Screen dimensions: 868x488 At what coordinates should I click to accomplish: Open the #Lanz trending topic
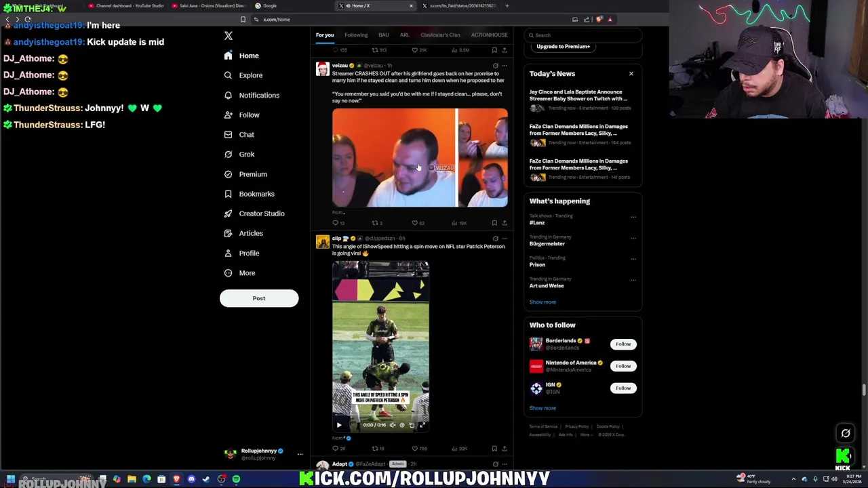pos(537,222)
